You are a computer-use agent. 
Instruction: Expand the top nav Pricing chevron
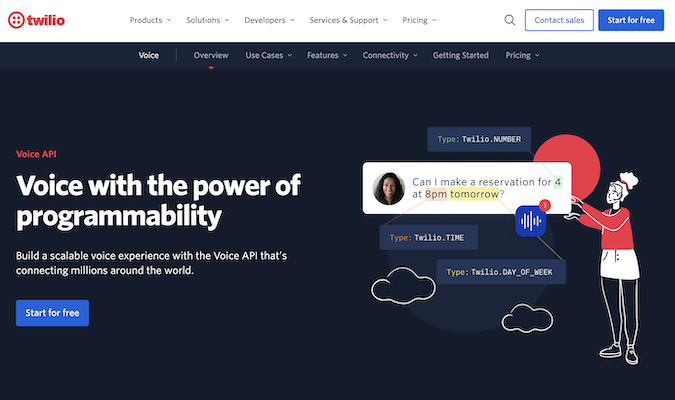tap(434, 20)
